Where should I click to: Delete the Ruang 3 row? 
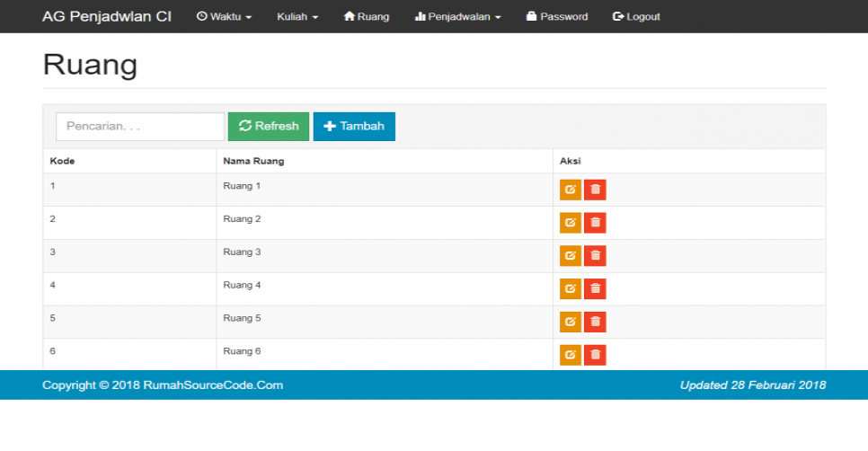(x=595, y=256)
